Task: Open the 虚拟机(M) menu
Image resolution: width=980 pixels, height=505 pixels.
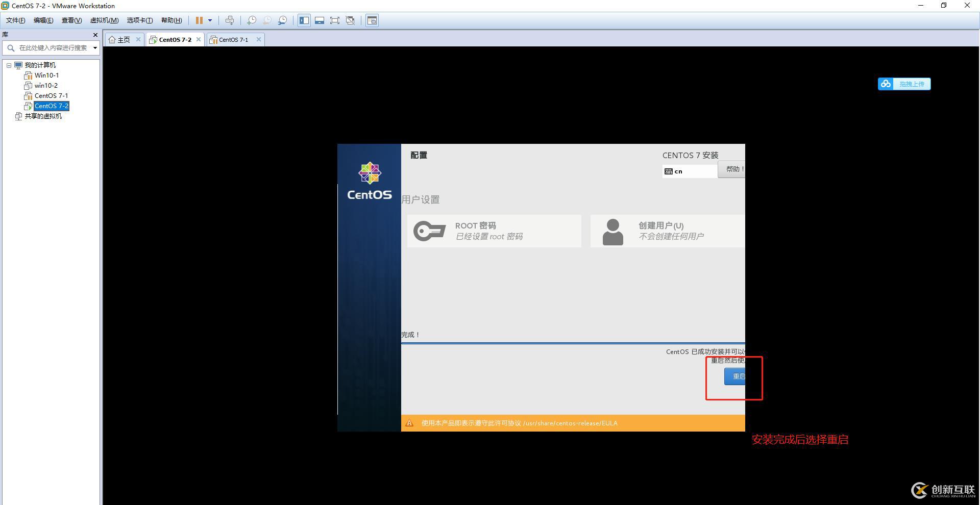Action: pos(104,20)
